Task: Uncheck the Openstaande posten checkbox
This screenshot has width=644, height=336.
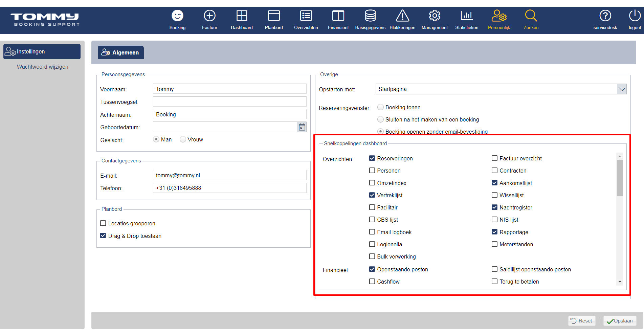Action: point(372,269)
